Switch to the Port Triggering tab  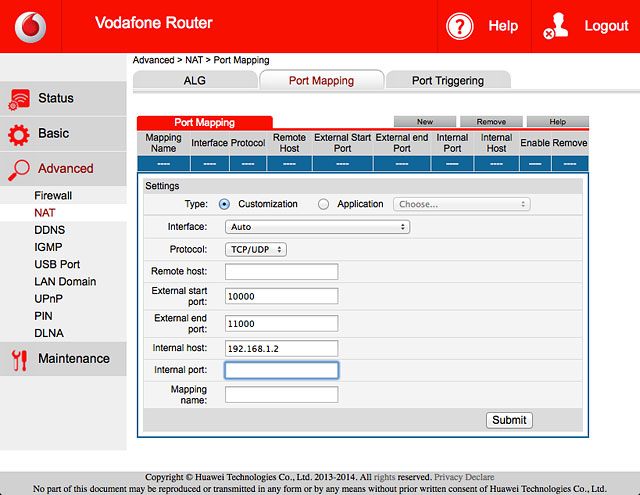448,80
